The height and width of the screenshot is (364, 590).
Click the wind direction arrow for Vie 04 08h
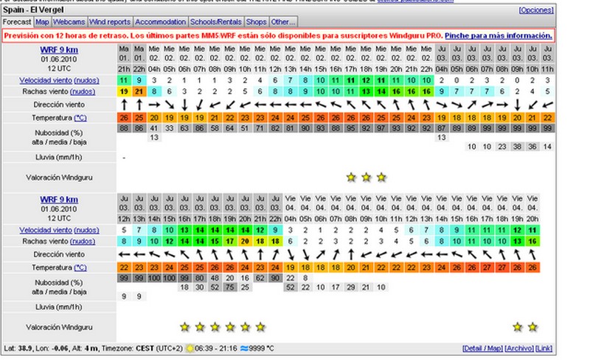tap(351, 254)
